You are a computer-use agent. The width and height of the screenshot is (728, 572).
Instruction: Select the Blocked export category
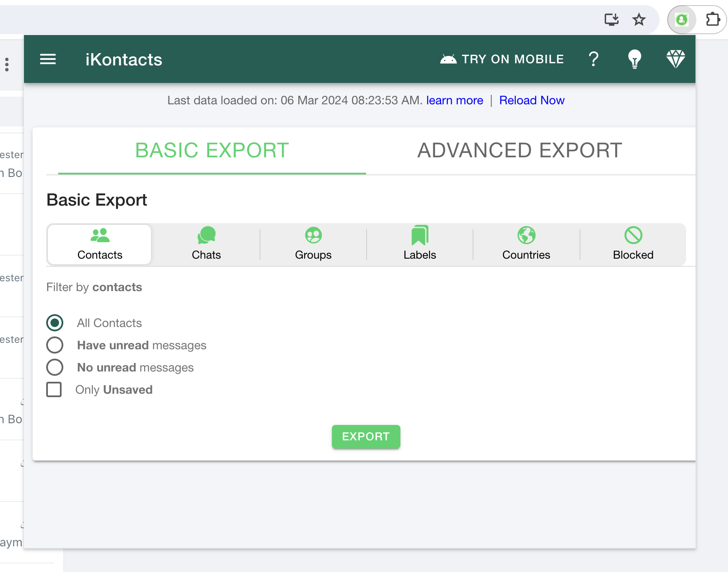[633, 245]
